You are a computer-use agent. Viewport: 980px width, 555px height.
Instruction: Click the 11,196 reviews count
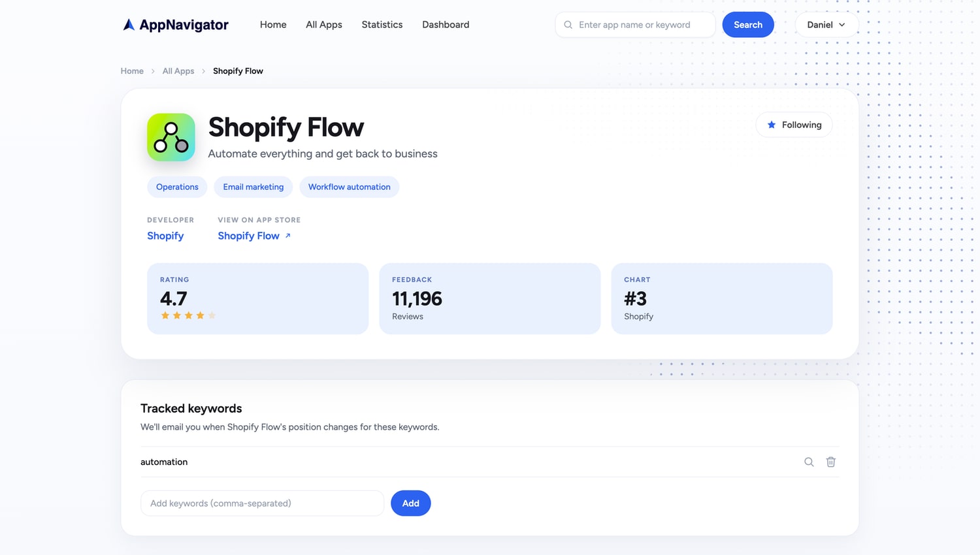(417, 298)
